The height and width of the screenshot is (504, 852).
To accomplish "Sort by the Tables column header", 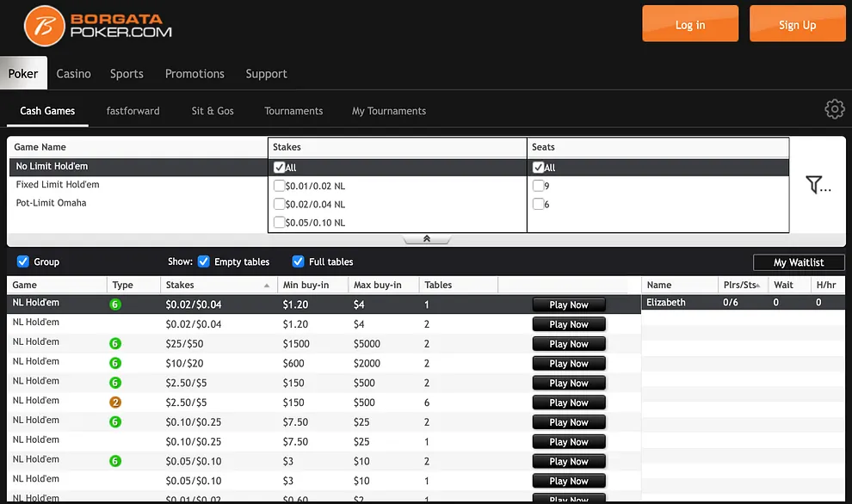I will tap(459, 285).
